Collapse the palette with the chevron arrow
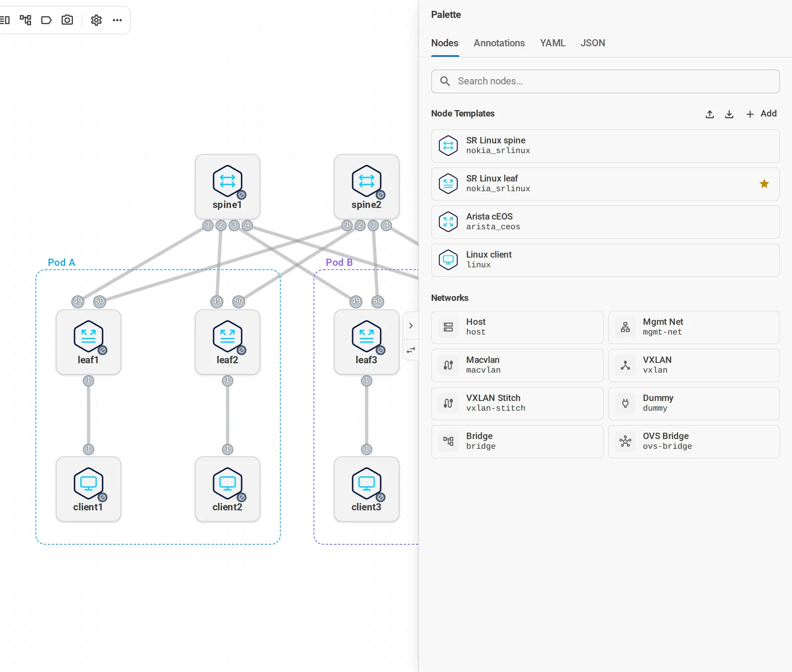The width and height of the screenshot is (792, 672). (x=411, y=325)
